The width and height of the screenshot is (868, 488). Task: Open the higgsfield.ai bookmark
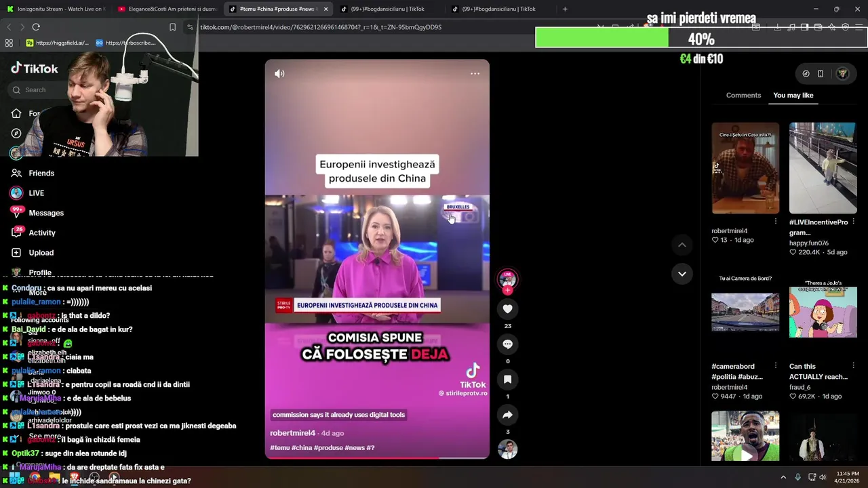point(57,43)
